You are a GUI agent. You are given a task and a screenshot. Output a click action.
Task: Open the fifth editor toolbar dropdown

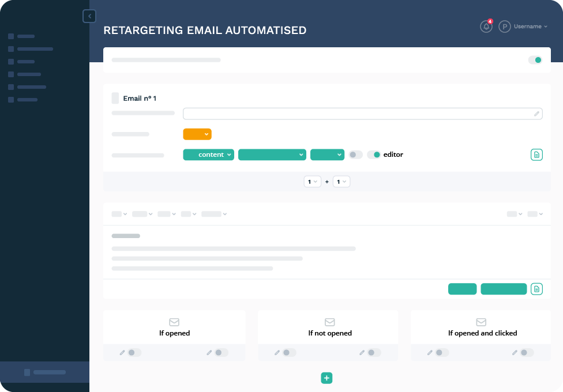pyautogui.click(x=215, y=214)
